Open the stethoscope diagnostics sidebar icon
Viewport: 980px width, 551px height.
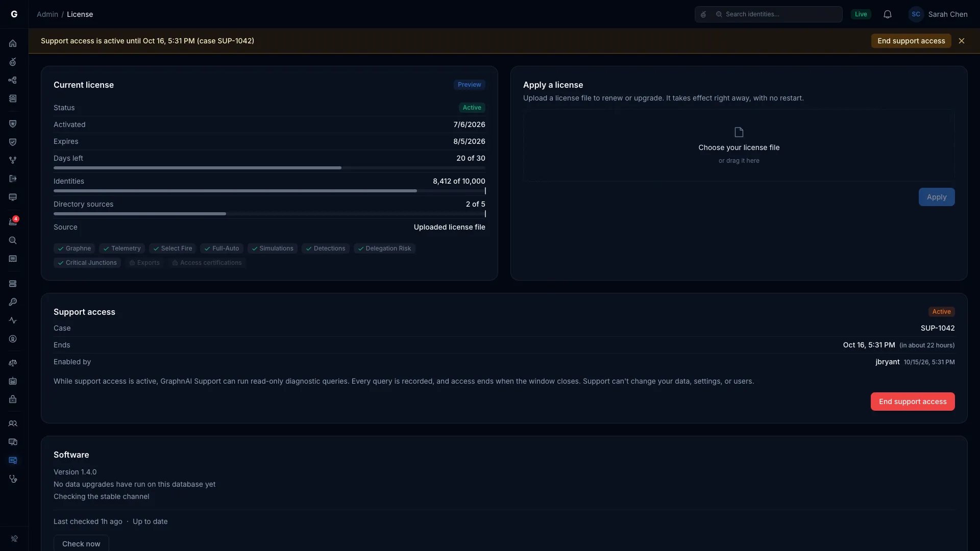coord(13,479)
